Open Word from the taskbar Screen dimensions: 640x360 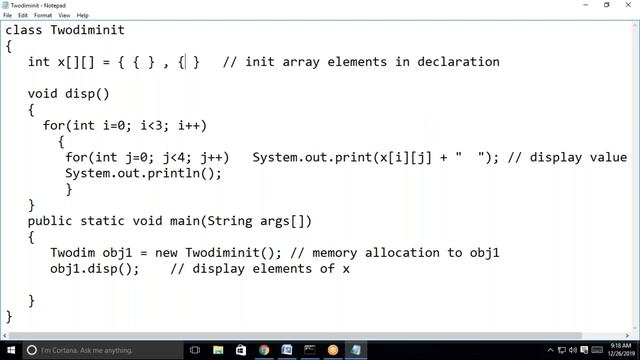[287, 350]
